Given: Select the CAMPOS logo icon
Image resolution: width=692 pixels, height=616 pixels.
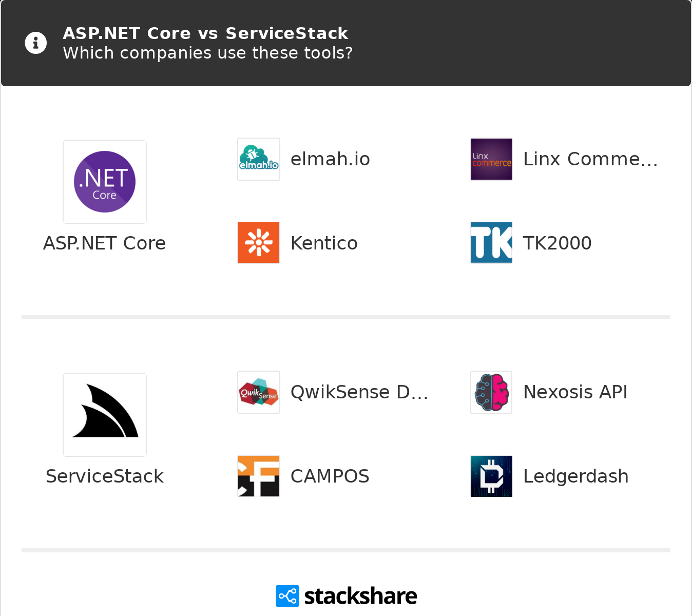Looking at the screenshot, I should (x=259, y=476).
